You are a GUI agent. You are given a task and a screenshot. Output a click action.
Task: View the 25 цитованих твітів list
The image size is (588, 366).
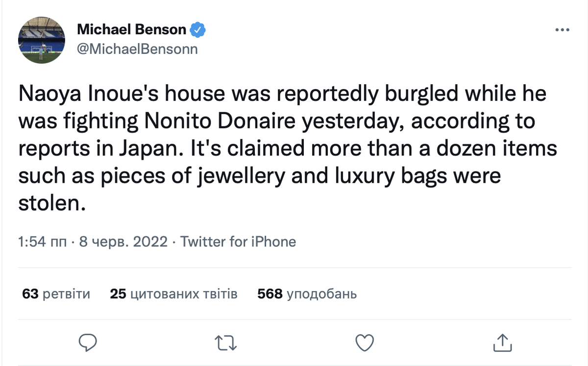pyautogui.click(x=173, y=294)
